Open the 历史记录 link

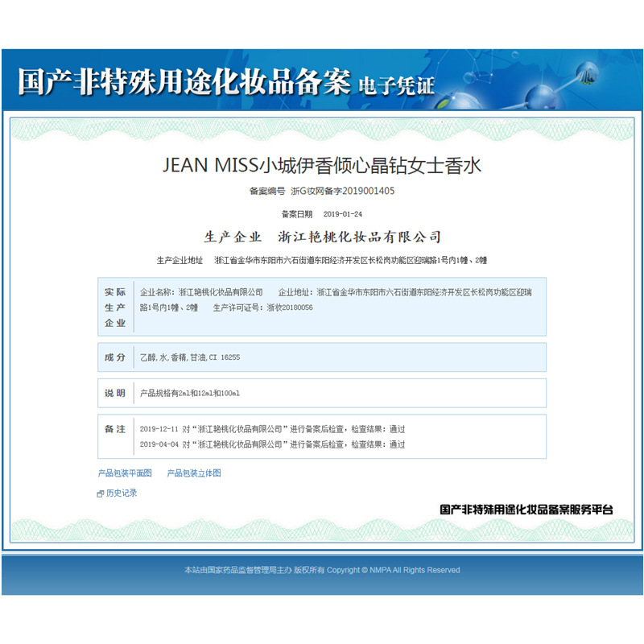tap(122, 493)
